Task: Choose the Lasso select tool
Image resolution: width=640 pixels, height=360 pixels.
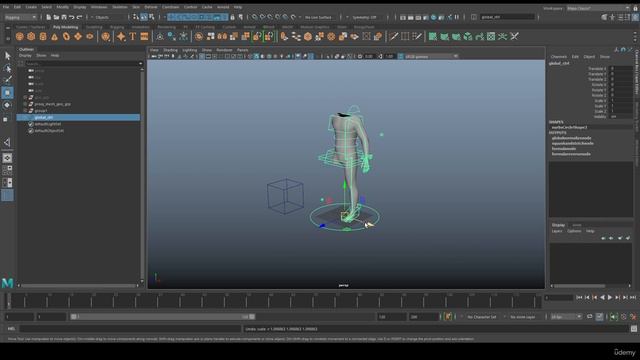Action: click(7, 68)
